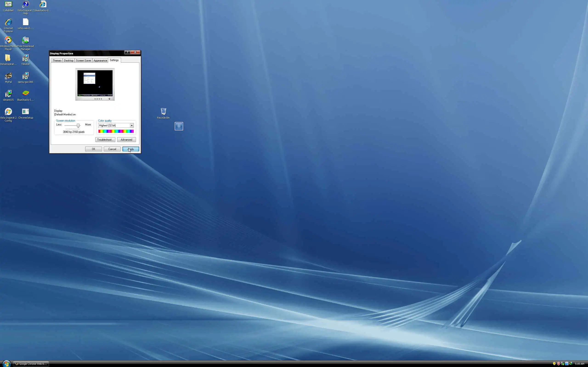Click Vista Inspirat 2 Config icon

(x=8, y=112)
